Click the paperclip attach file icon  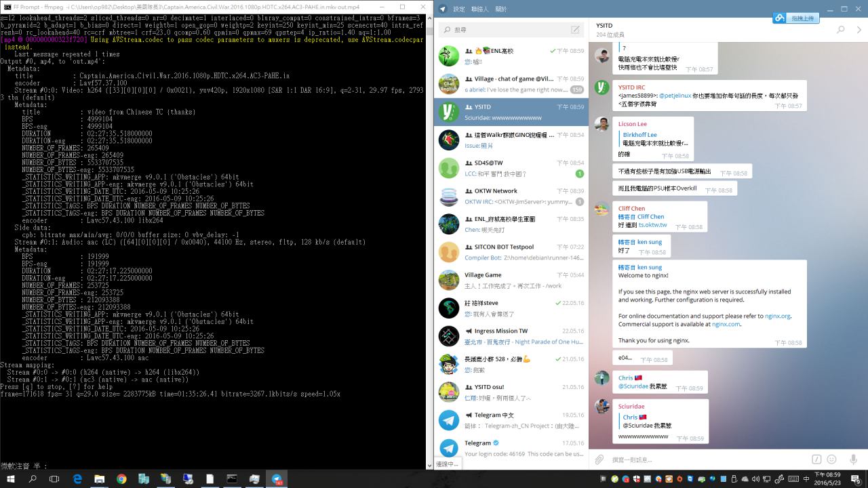(x=599, y=460)
